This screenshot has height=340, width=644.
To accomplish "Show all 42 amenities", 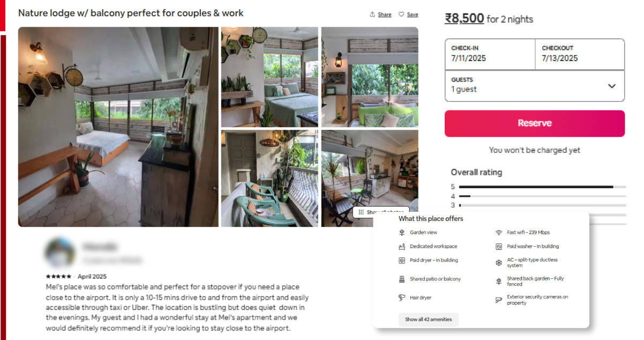I will (x=428, y=320).
